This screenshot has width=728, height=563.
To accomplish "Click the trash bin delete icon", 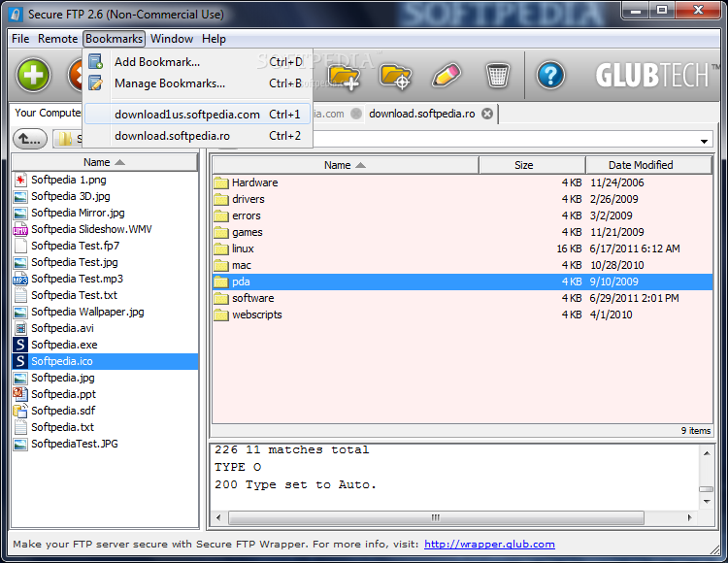I will tap(497, 75).
